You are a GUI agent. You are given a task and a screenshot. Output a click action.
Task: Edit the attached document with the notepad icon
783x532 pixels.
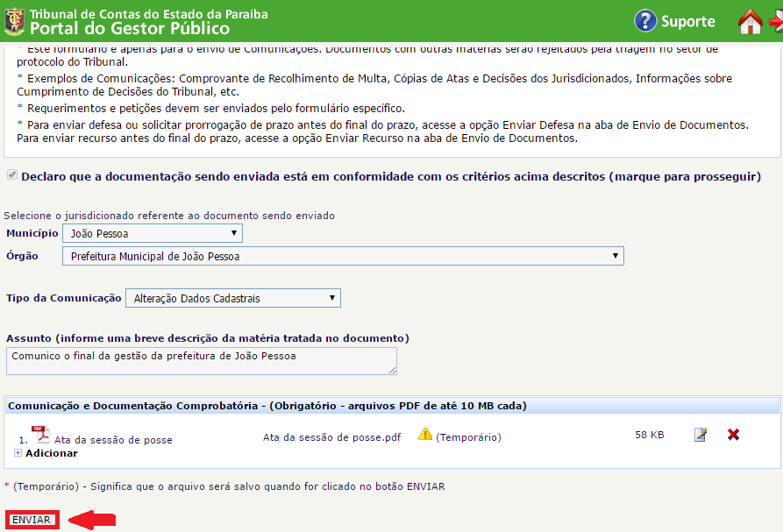coord(700,435)
